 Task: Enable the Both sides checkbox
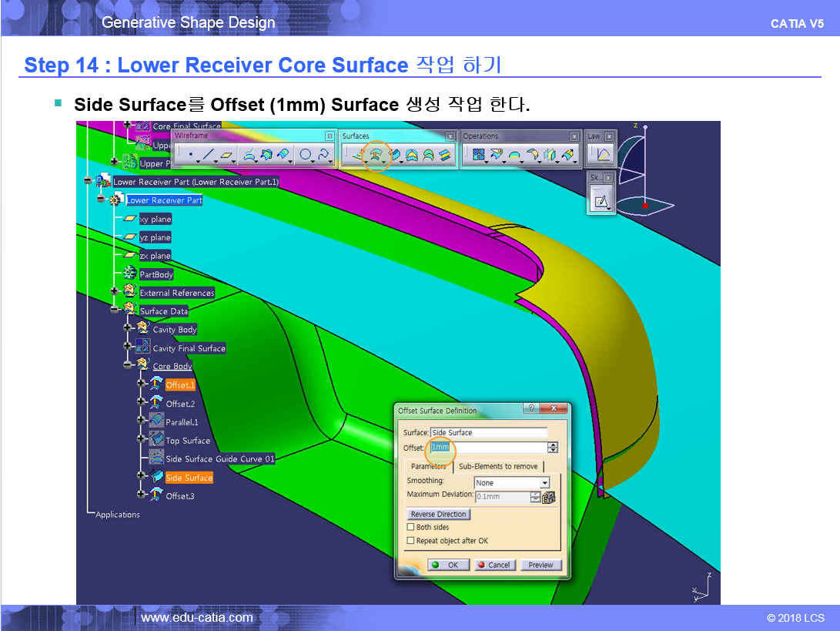tap(411, 528)
